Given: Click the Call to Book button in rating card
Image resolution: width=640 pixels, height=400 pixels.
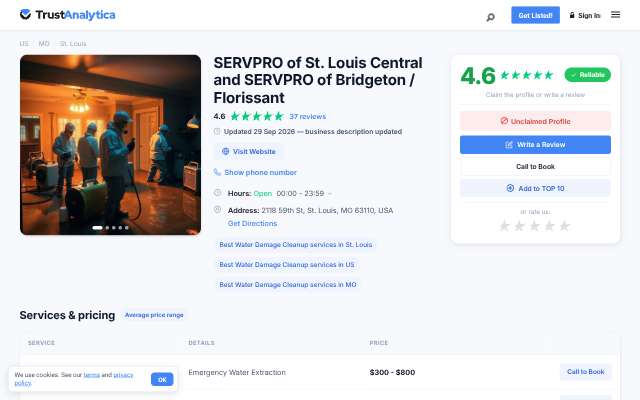Looking at the screenshot, I should tap(535, 167).
